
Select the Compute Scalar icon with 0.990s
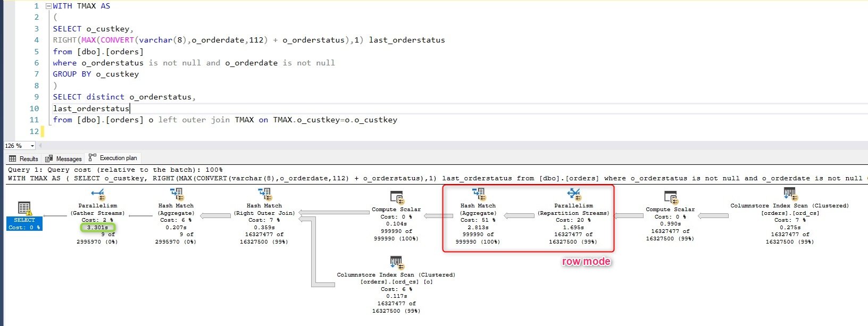pos(671,198)
